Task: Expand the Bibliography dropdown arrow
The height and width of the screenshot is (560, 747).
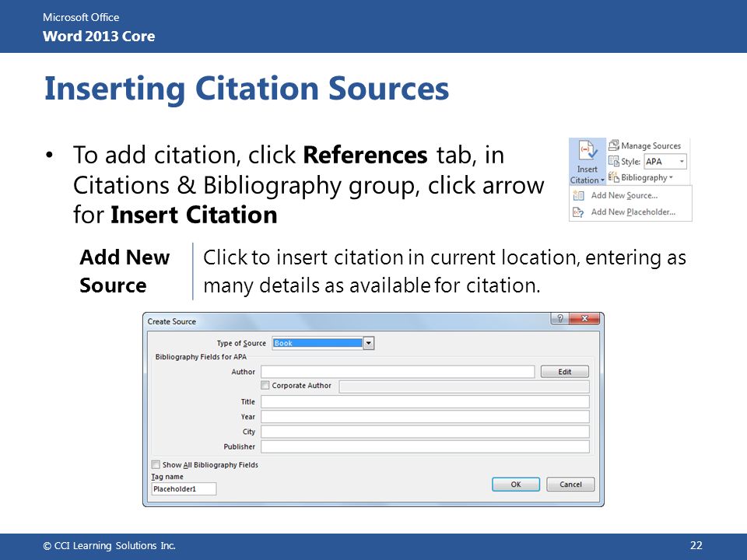Action: tap(671, 177)
